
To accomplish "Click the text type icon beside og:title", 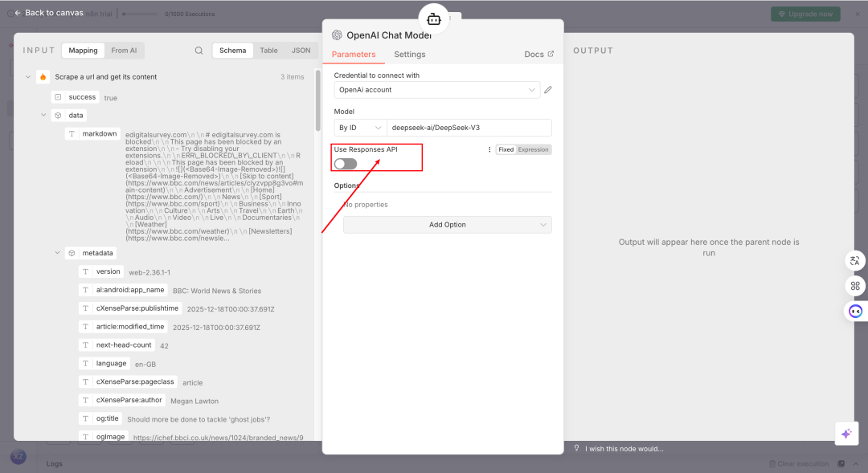I will coord(86,418).
